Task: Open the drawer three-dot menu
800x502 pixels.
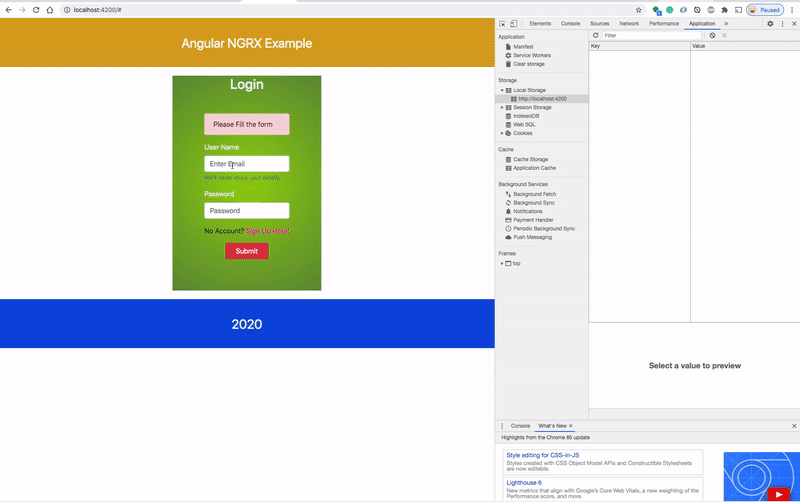Action: 502,426
